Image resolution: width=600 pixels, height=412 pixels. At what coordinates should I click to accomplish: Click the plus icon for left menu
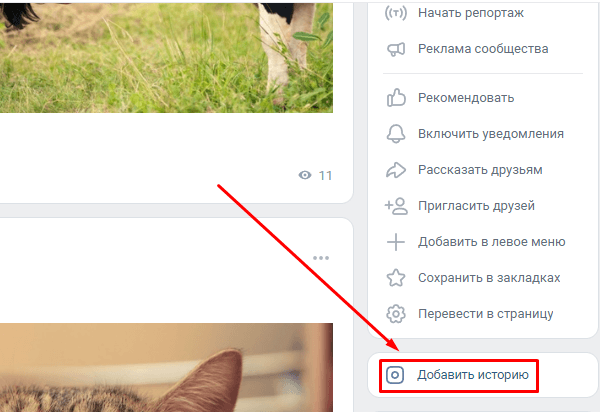click(x=396, y=242)
